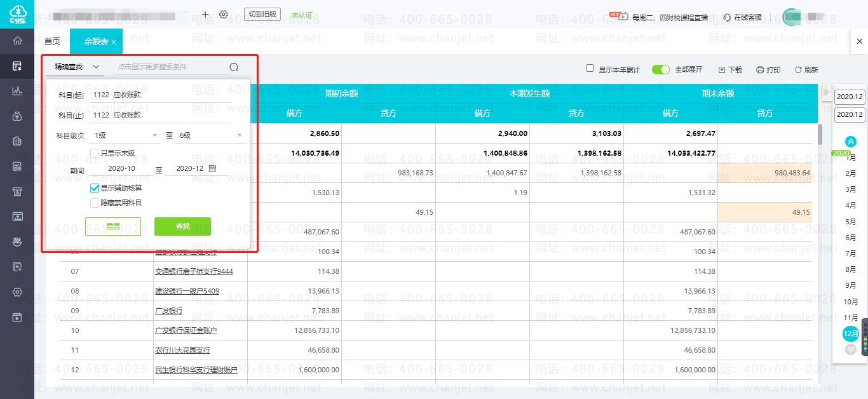Click the down arrow below 12月
The image size is (868, 399).
[x=850, y=349]
